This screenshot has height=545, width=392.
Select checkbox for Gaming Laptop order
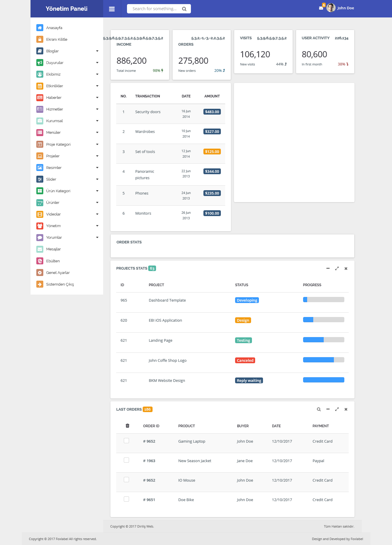(126, 441)
